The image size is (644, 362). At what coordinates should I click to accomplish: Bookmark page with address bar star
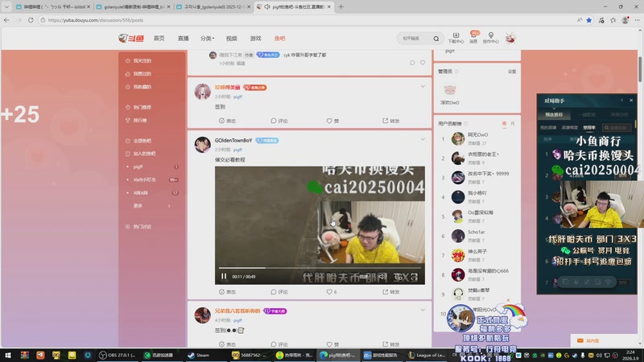(589, 19)
